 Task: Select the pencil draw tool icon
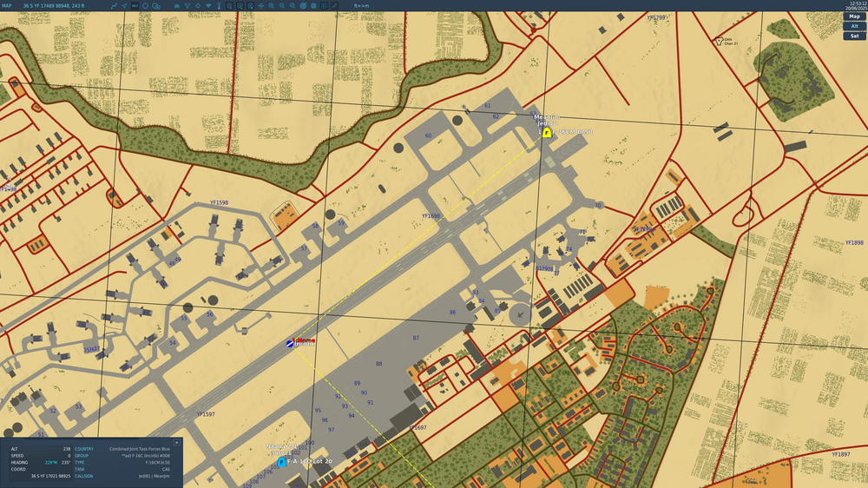(334, 5)
